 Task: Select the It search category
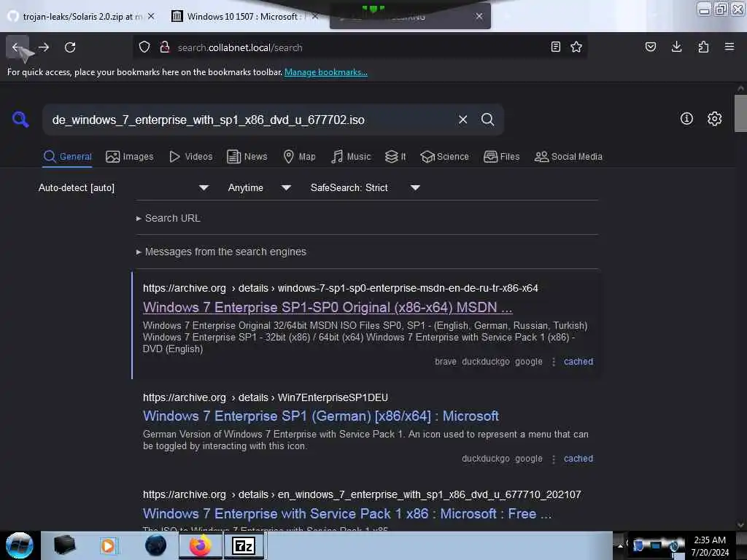[x=395, y=157]
